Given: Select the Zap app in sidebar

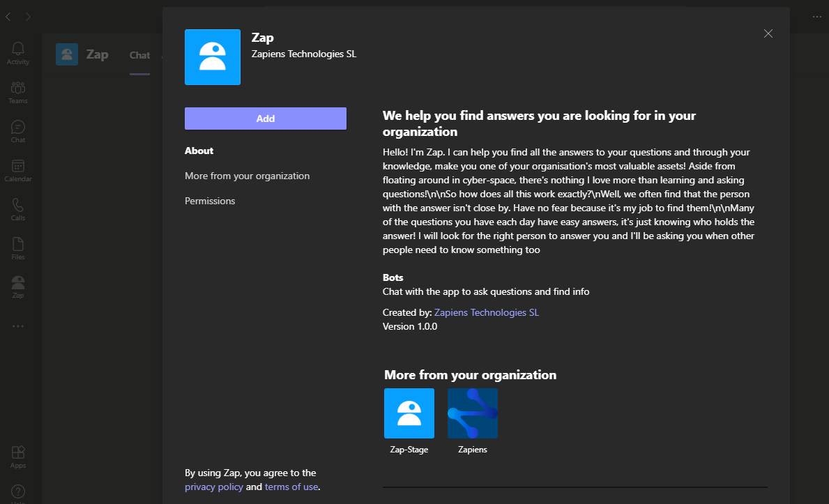Looking at the screenshot, I should (18, 287).
